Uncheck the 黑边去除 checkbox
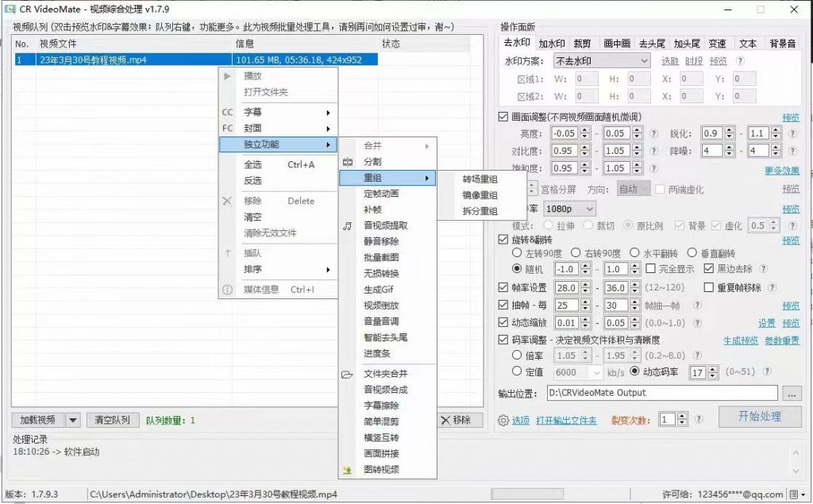 pos(709,269)
